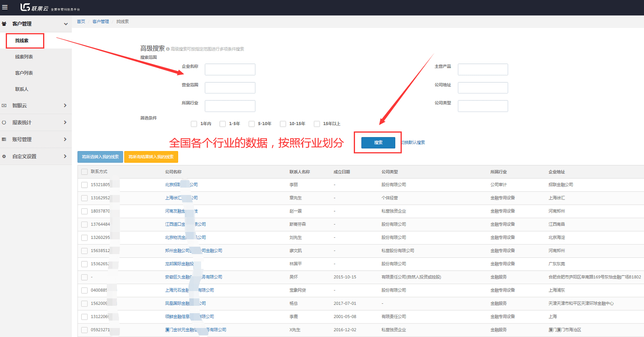Check the 5-10年 filter box

[x=252, y=124]
